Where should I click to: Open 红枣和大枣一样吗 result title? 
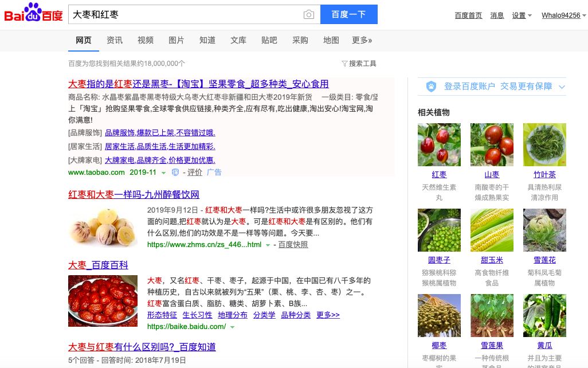click(x=134, y=194)
